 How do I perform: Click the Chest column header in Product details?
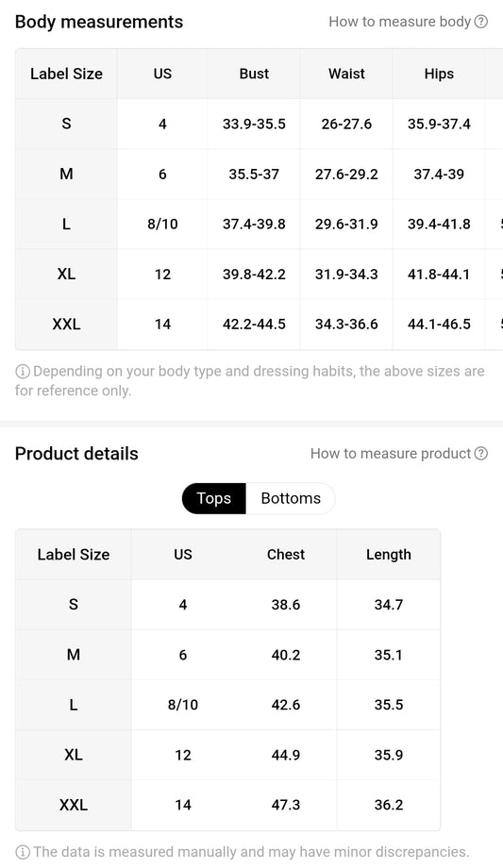point(285,554)
